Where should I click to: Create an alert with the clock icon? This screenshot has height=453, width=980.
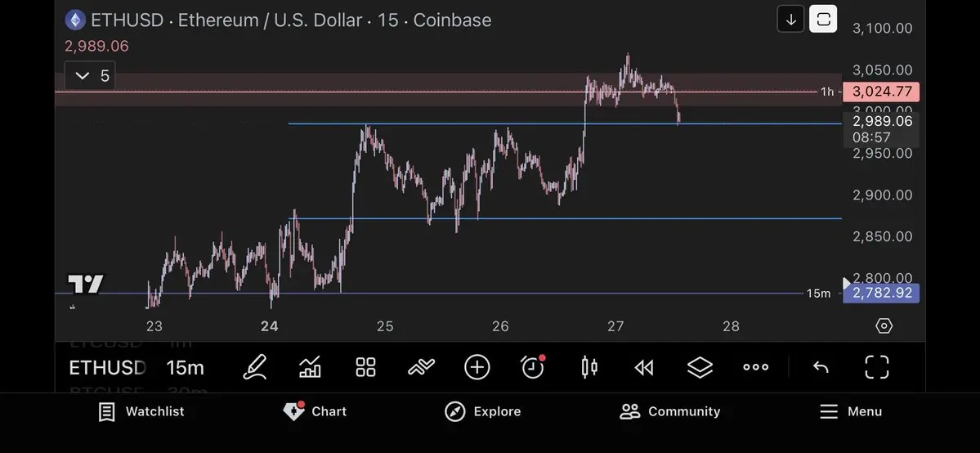533,367
